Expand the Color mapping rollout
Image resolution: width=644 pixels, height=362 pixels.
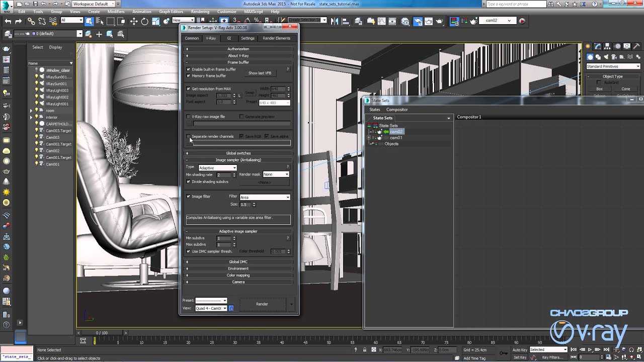238,276
